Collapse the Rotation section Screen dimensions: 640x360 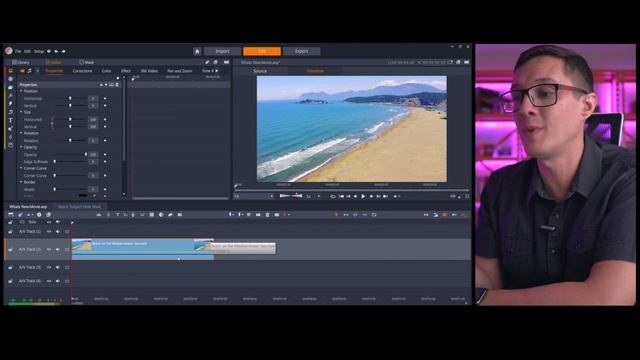(x=21, y=133)
